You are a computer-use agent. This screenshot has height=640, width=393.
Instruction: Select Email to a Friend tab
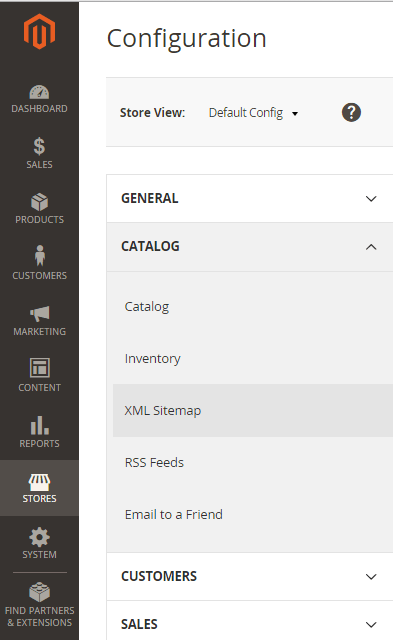tap(253, 514)
